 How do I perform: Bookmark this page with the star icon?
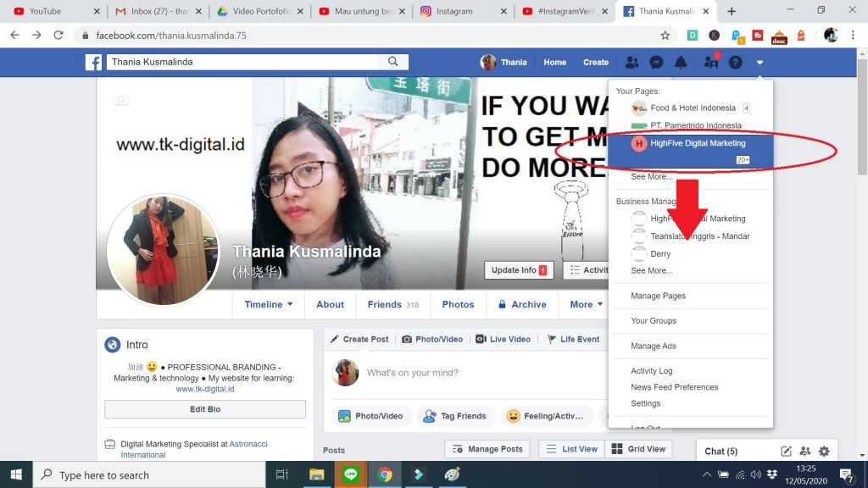tap(665, 36)
